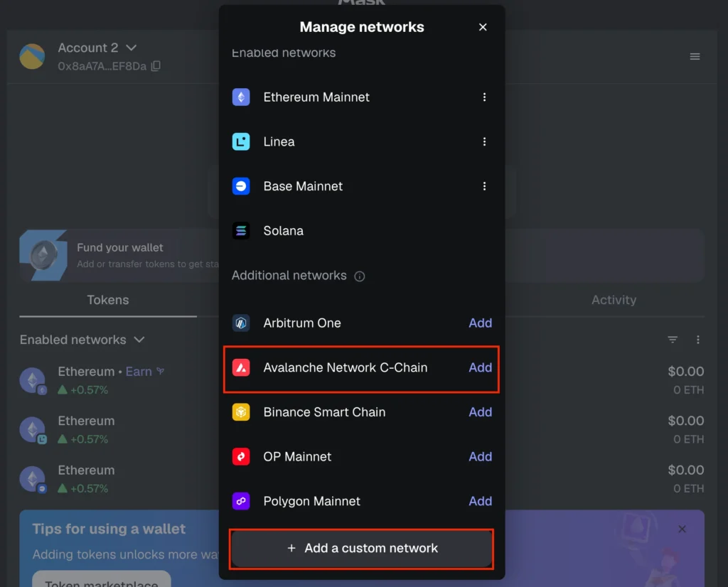Copy the account address via copy icon
This screenshot has height=587, width=728.
pyautogui.click(x=156, y=66)
